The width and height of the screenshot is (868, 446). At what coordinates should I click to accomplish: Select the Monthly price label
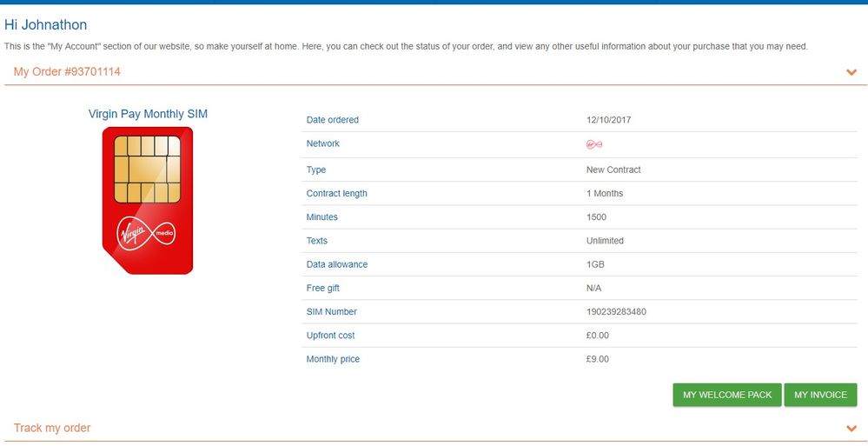(x=333, y=360)
